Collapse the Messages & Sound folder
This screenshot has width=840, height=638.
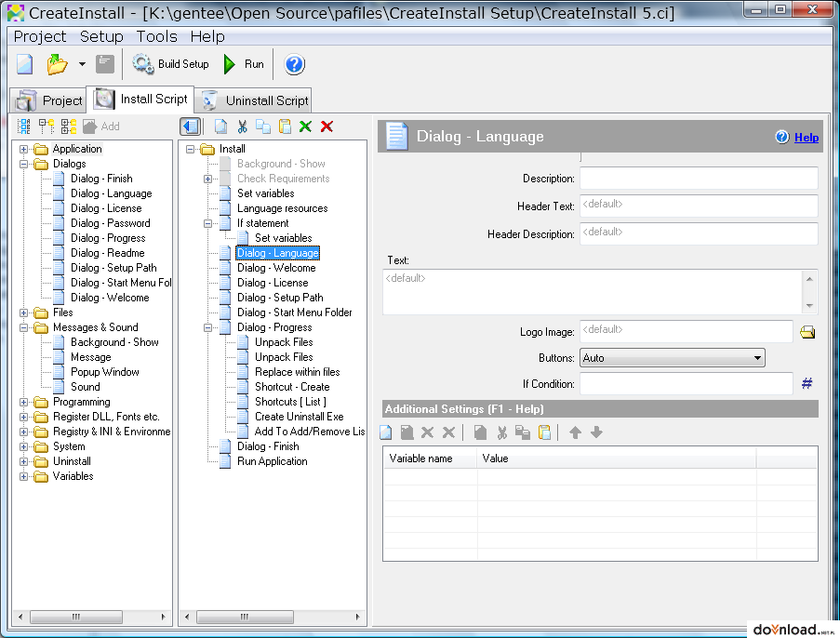(x=23, y=327)
